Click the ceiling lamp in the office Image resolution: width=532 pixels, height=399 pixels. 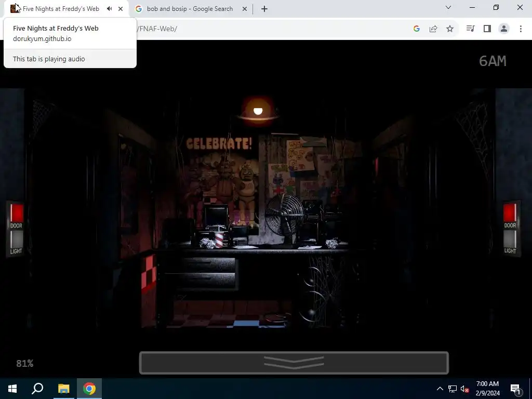coord(258,112)
